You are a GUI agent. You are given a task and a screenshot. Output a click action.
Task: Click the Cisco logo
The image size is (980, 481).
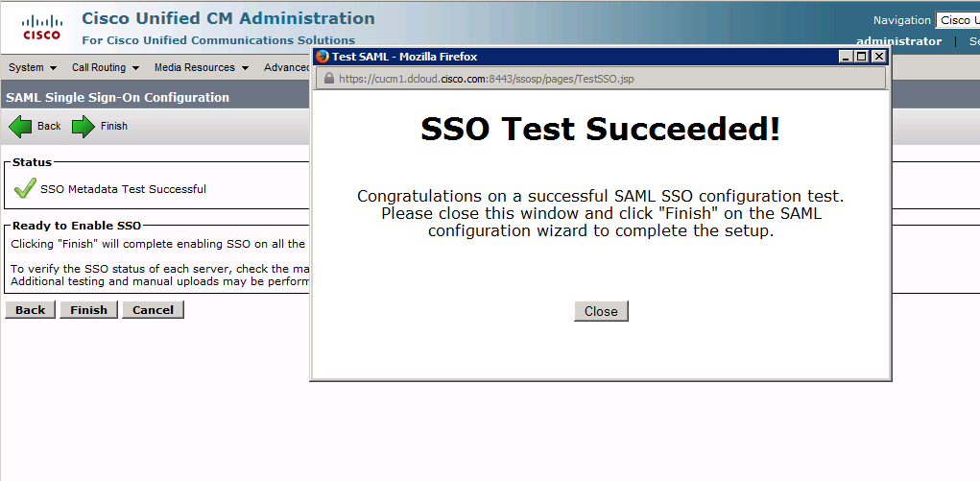coord(42,28)
